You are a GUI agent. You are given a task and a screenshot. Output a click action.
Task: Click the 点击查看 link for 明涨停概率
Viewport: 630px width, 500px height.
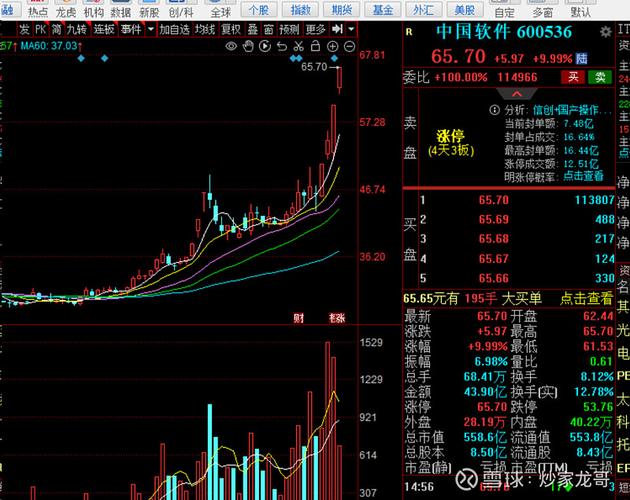583,176
